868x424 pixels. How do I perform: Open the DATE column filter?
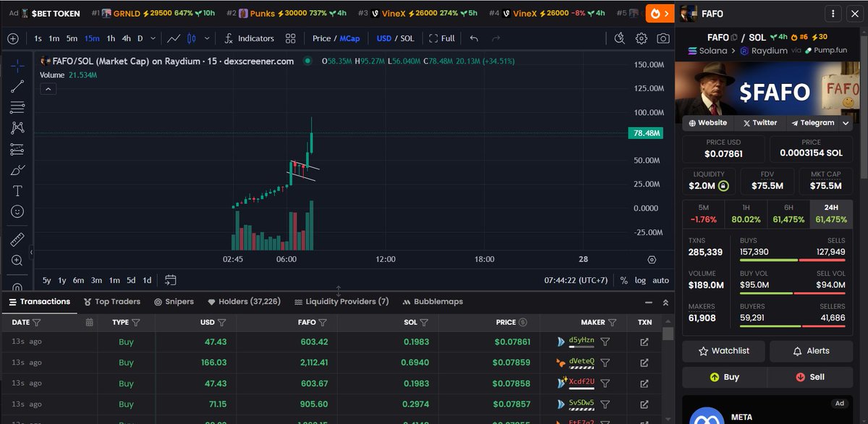click(x=36, y=322)
